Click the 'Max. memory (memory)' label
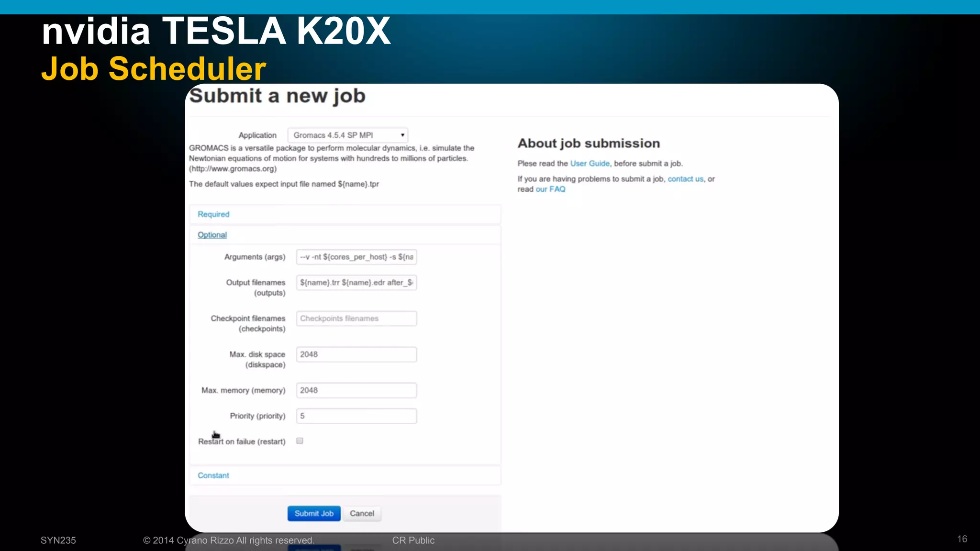980x551 pixels. [x=243, y=390]
